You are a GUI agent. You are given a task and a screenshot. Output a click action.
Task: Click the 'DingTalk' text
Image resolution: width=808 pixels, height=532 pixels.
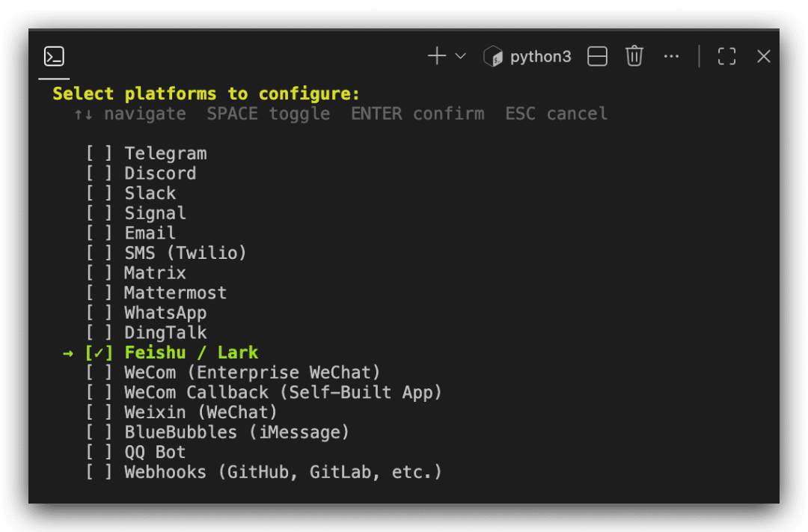pos(165,333)
